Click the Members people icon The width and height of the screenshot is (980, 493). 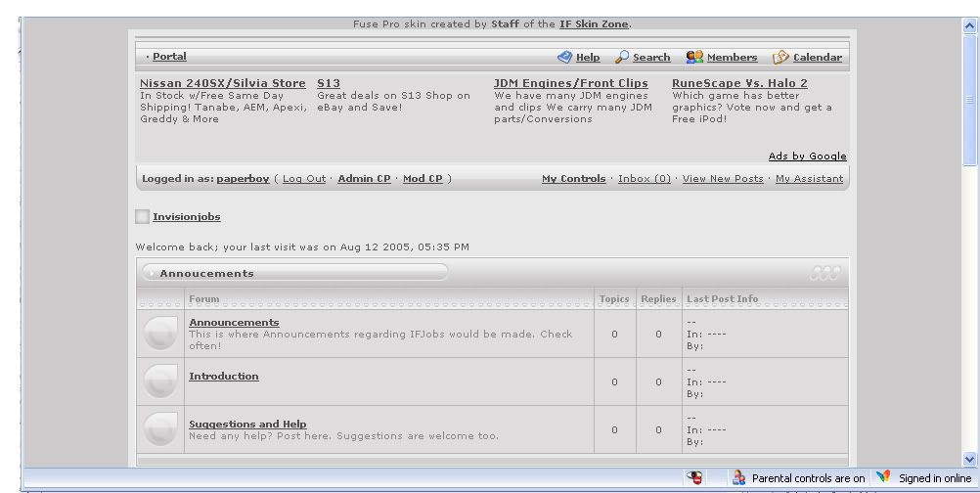click(x=694, y=58)
